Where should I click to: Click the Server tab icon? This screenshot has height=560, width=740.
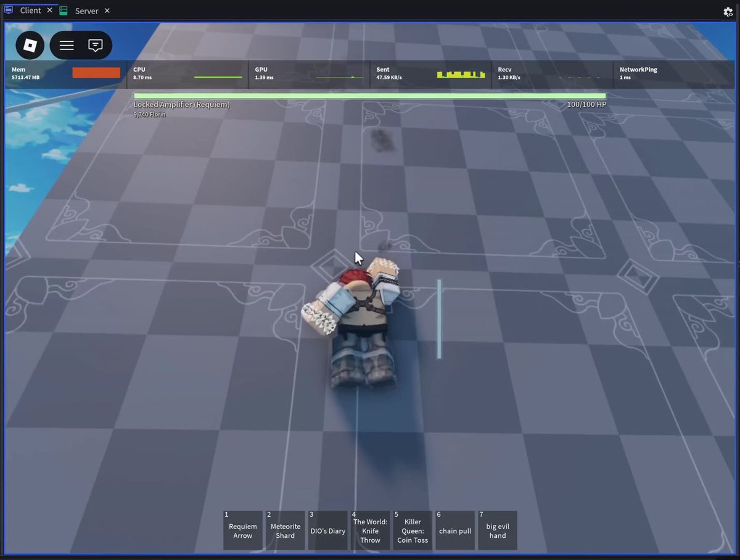coord(64,10)
